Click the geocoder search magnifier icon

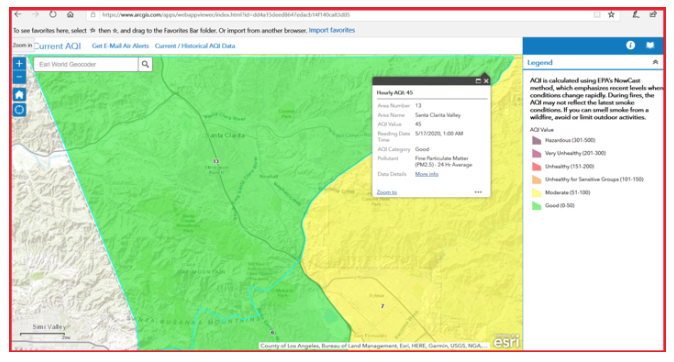pyautogui.click(x=145, y=64)
